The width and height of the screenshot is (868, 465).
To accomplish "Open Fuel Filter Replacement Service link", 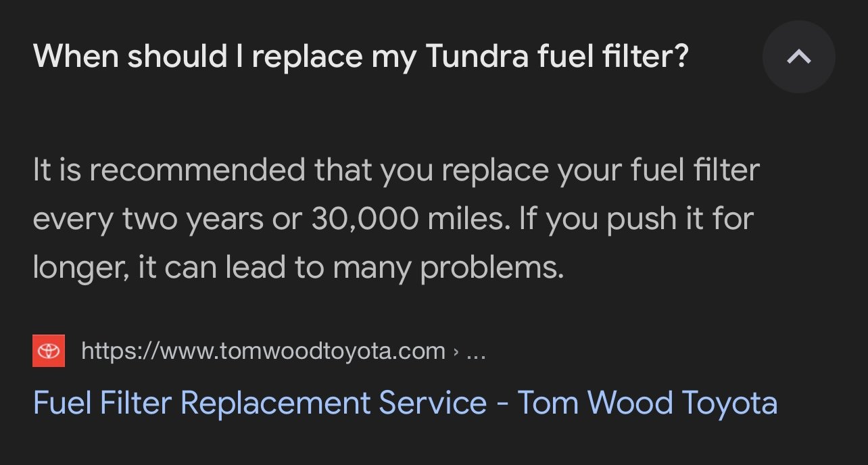I will click(x=405, y=403).
